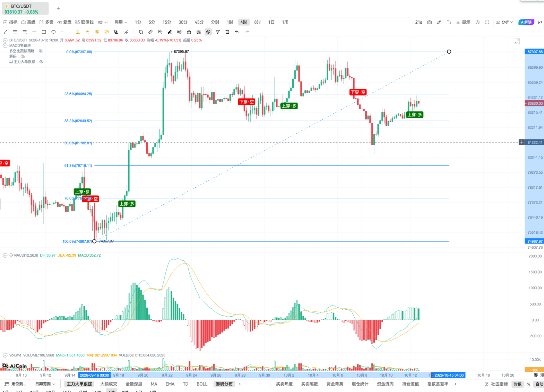Image resolution: width=544 pixels, height=392 pixels.
Task: Toggle the % percentage scale
Action: 529,384
